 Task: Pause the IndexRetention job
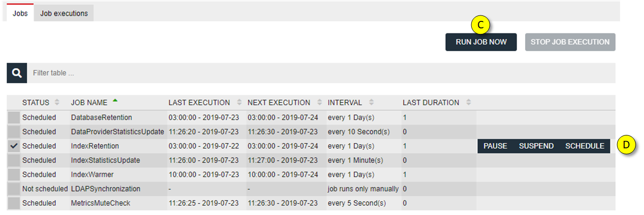tap(495, 146)
